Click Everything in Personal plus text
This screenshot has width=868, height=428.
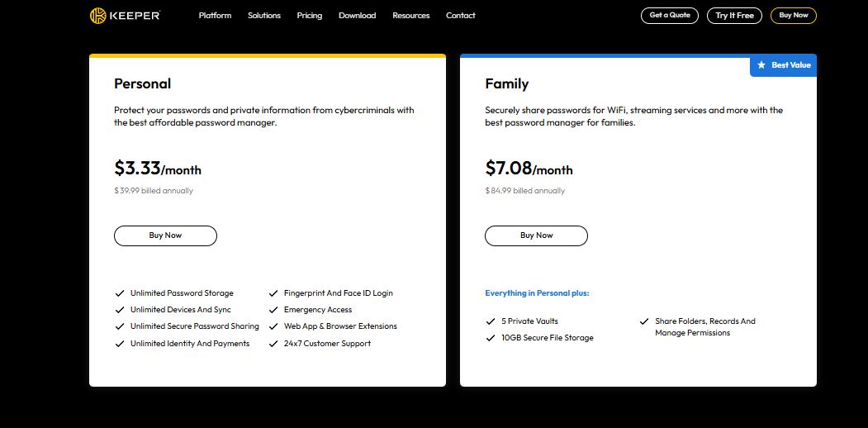tap(537, 292)
